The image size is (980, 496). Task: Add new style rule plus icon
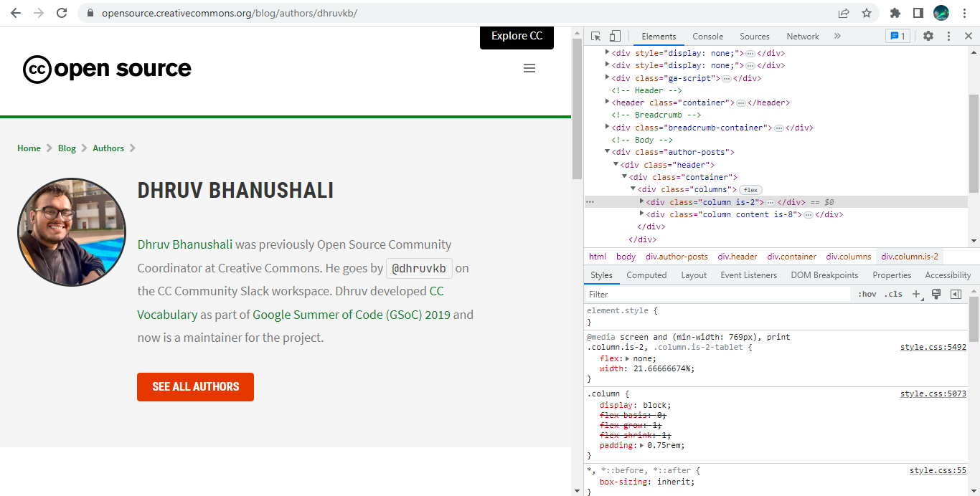(917, 295)
